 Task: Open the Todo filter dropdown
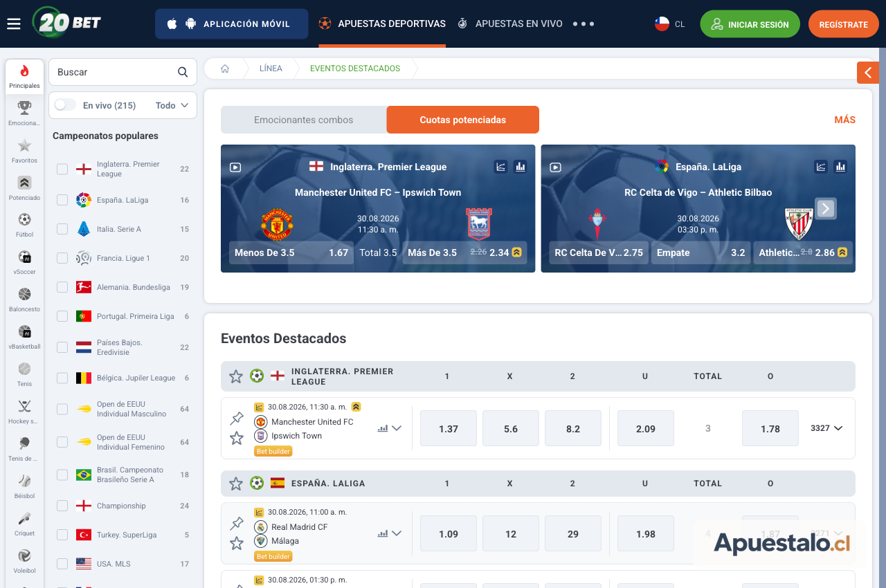pos(172,105)
